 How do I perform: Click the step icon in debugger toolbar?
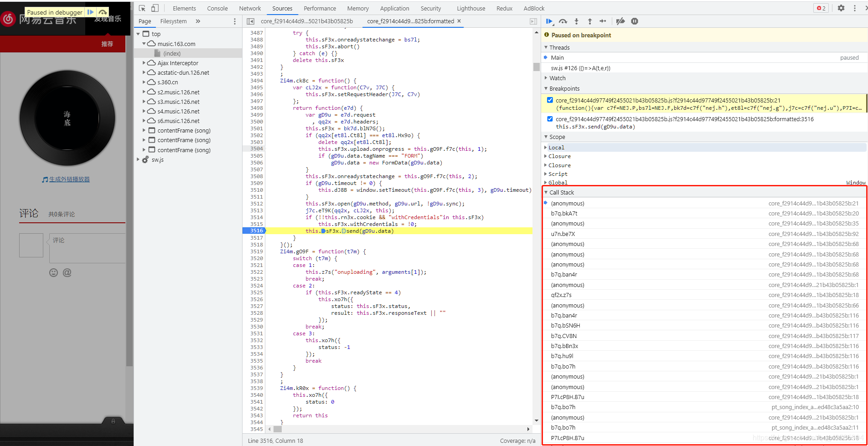point(603,21)
